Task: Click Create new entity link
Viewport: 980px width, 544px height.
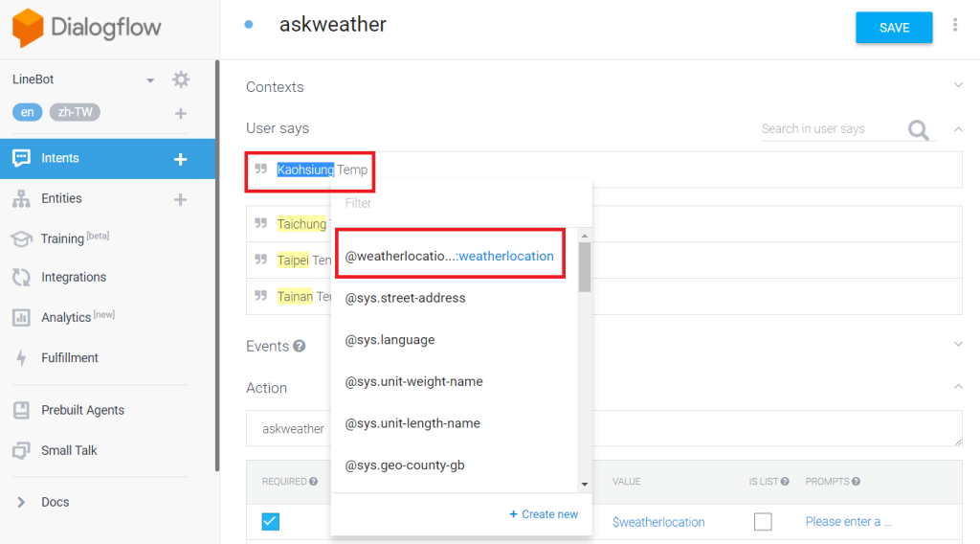Action: coord(544,514)
